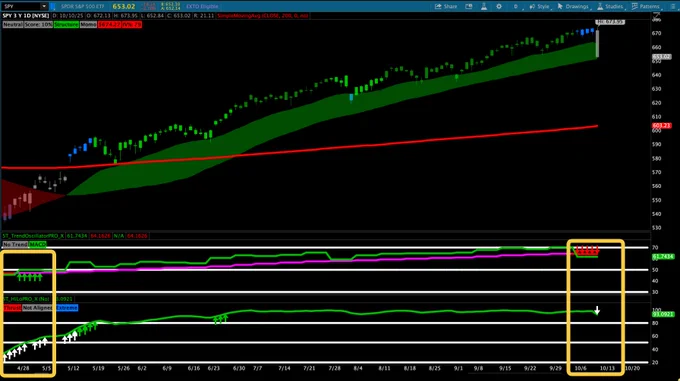Open the symbol selector dropdown arrow
The width and height of the screenshot is (680, 381).
tap(44, 7)
